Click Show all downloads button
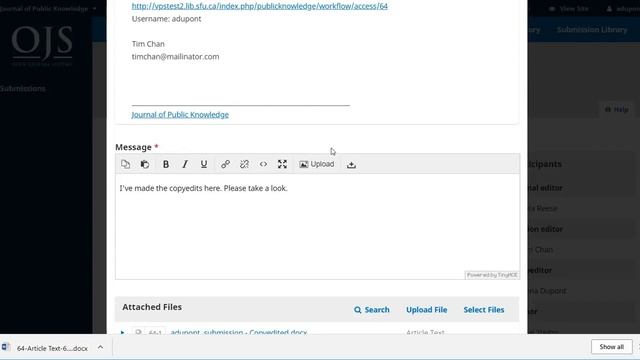Viewport: 640px width, 360px height. point(611,347)
